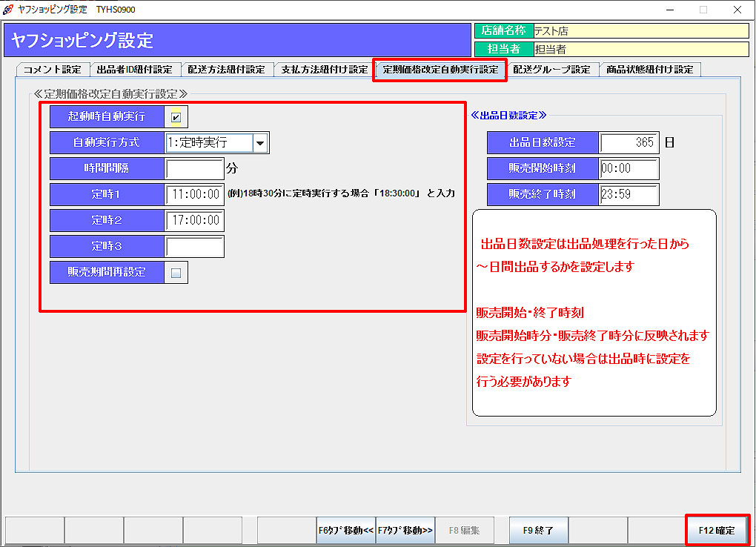Uncheck the 起動時自動実行 checkbox
This screenshot has height=547, width=756.
[176, 117]
